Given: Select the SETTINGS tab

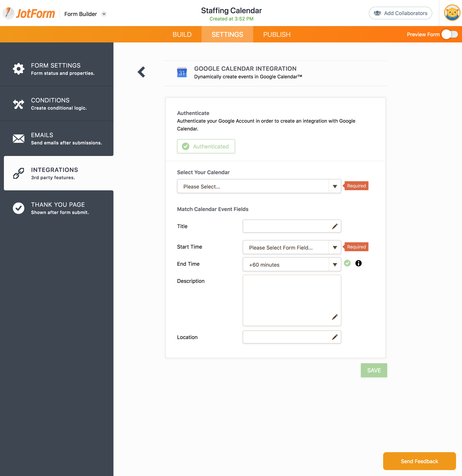Looking at the screenshot, I should [227, 34].
